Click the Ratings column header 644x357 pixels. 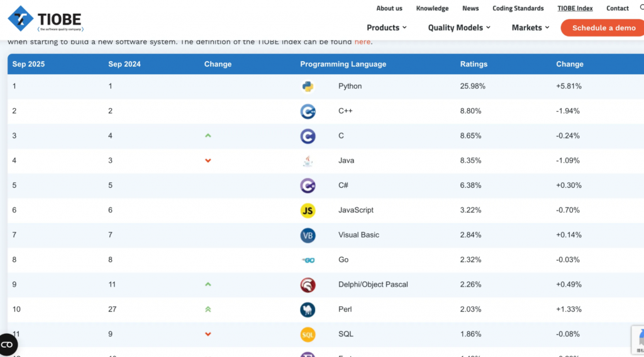click(474, 64)
